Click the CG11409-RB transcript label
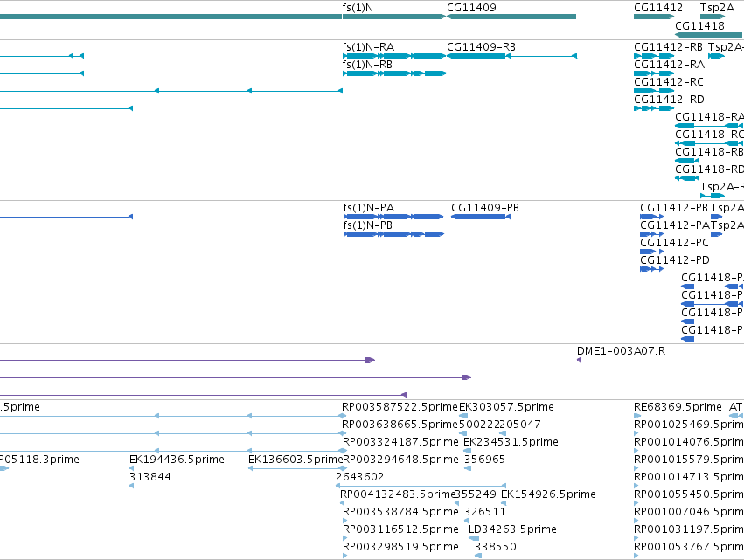The image size is (744, 560). (x=481, y=47)
